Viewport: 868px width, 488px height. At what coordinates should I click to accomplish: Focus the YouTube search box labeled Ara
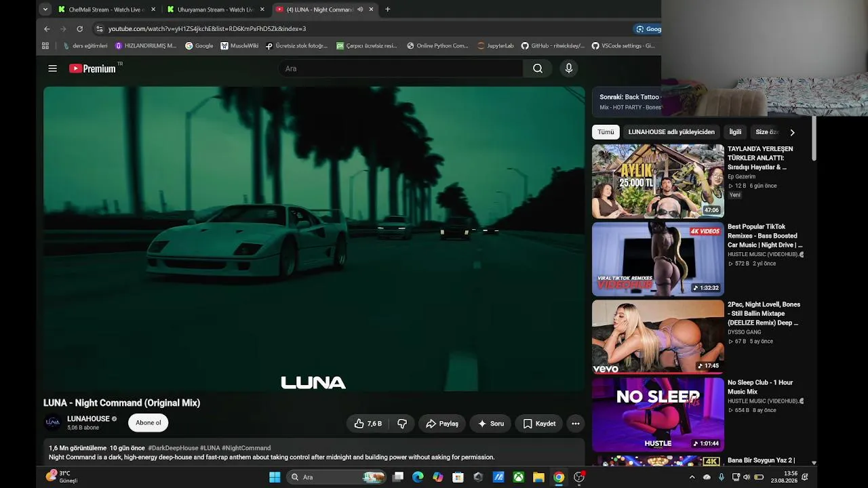400,68
